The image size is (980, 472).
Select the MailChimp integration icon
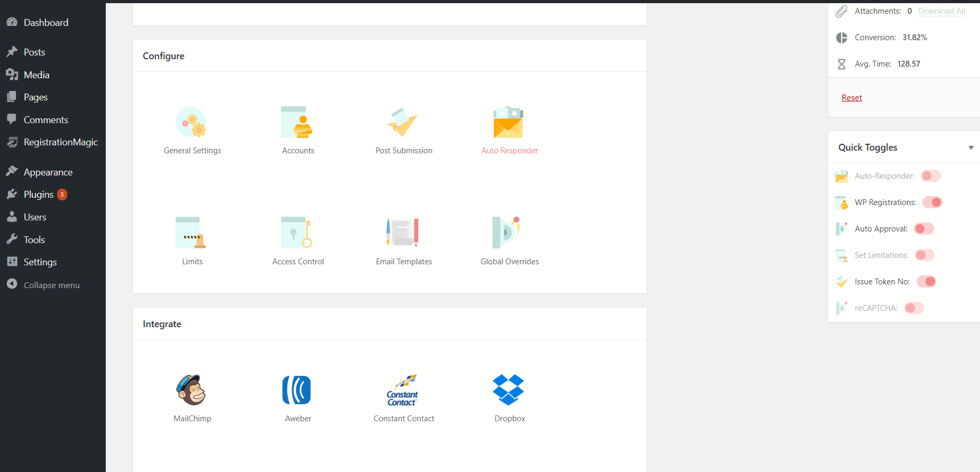(191, 390)
